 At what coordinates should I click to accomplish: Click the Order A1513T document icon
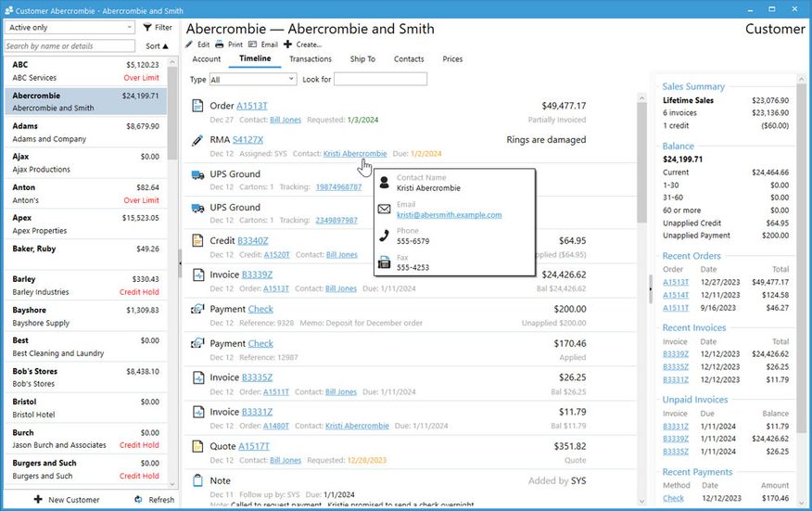(197, 107)
